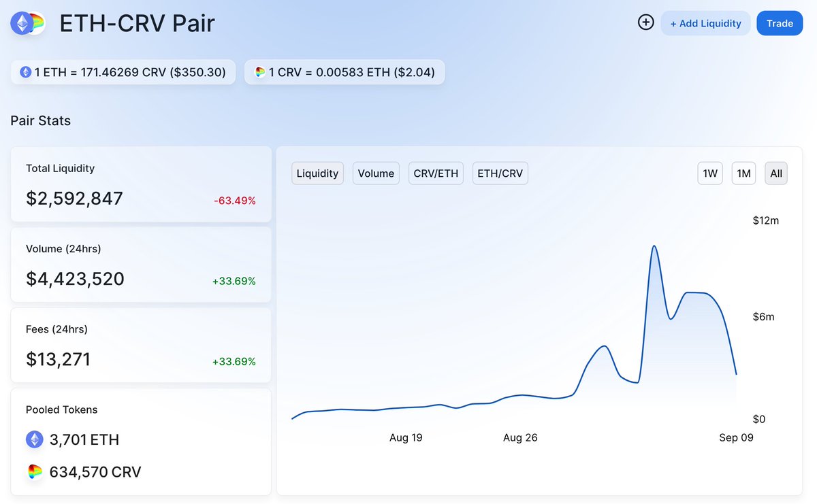Screen dimensions: 817x504
Task: Click the Volume (24hrs) label
Action: coord(63,249)
